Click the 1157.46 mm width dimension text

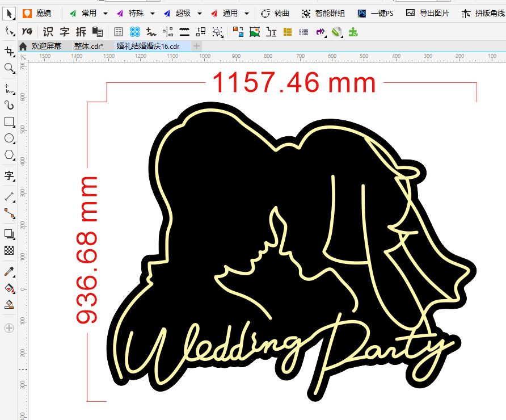click(x=293, y=83)
